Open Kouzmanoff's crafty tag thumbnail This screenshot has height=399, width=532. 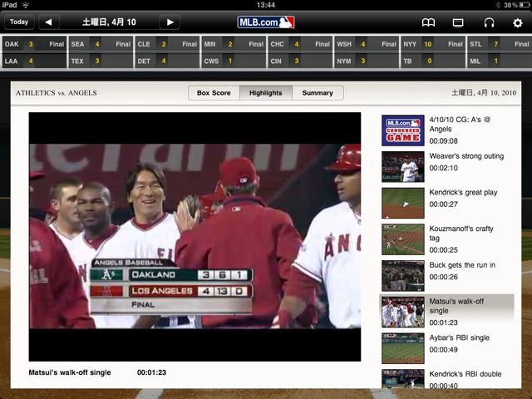402,239
